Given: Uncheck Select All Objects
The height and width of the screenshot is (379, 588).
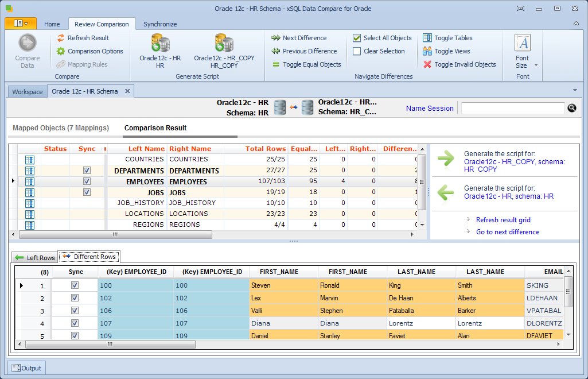Looking at the screenshot, I should (357, 38).
